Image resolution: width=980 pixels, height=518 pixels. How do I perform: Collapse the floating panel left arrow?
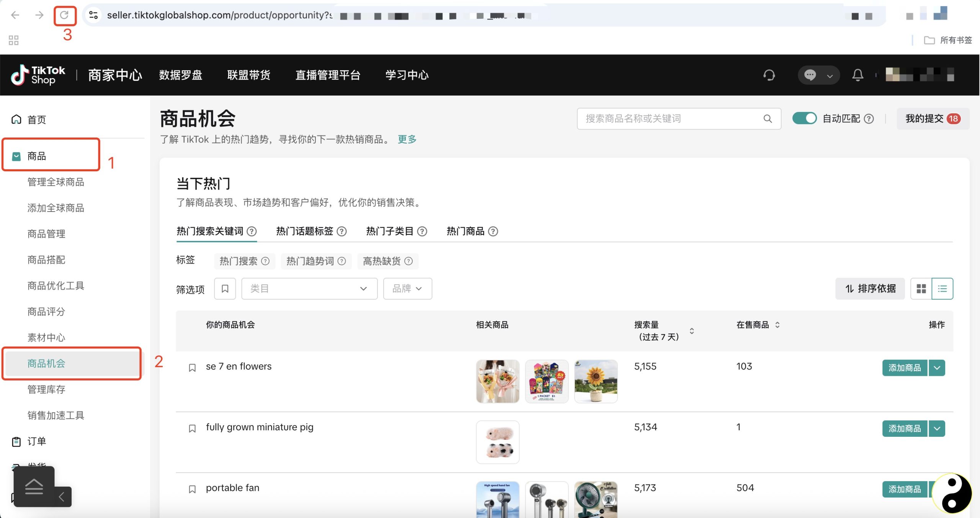[62, 497]
